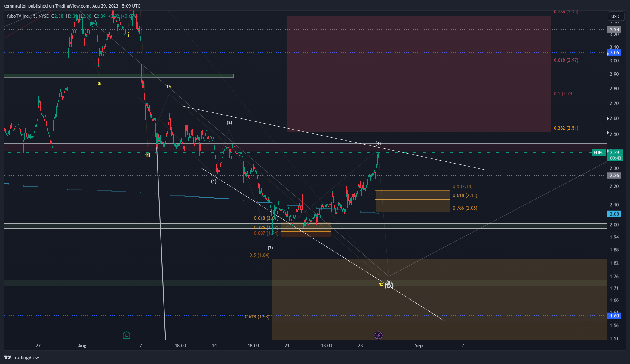
Task: Click the 2.00 price scale value
Action: tap(614, 225)
